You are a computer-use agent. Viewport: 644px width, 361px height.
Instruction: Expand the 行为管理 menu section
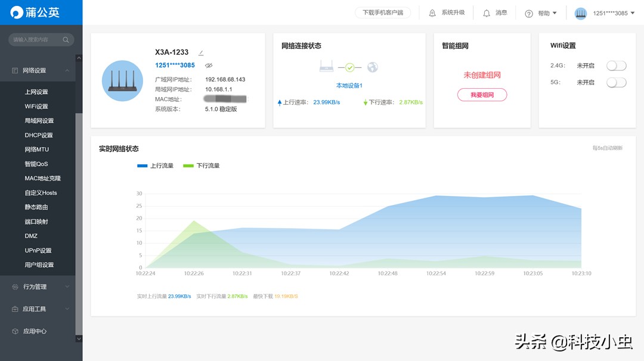click(67, 287)
